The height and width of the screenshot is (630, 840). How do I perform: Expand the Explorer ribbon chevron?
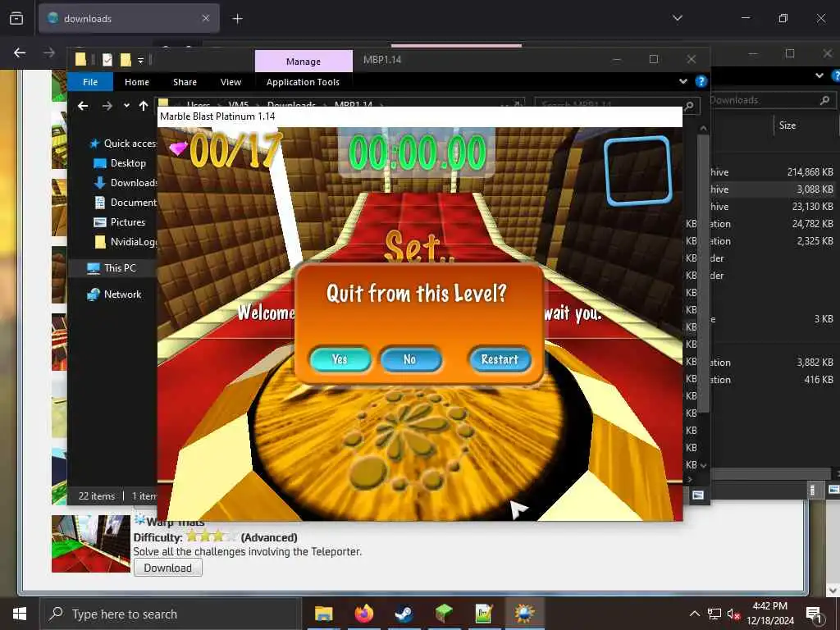(x=683, y=81)
